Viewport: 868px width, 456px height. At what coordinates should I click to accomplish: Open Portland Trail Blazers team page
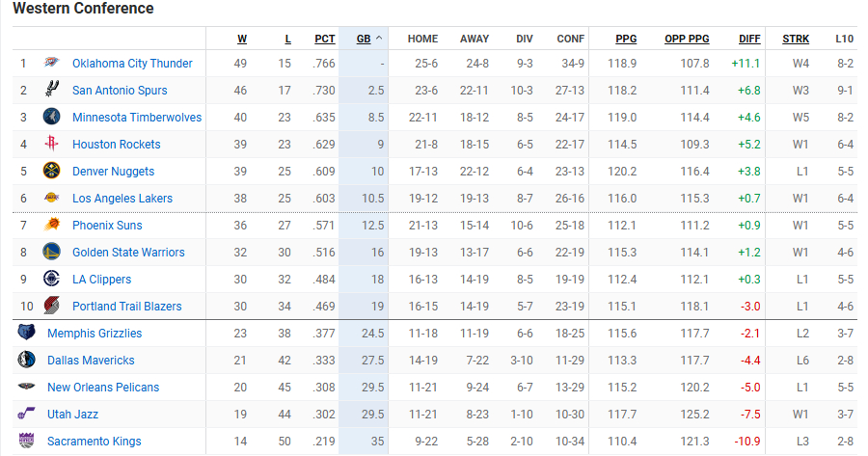click(126, 306)
